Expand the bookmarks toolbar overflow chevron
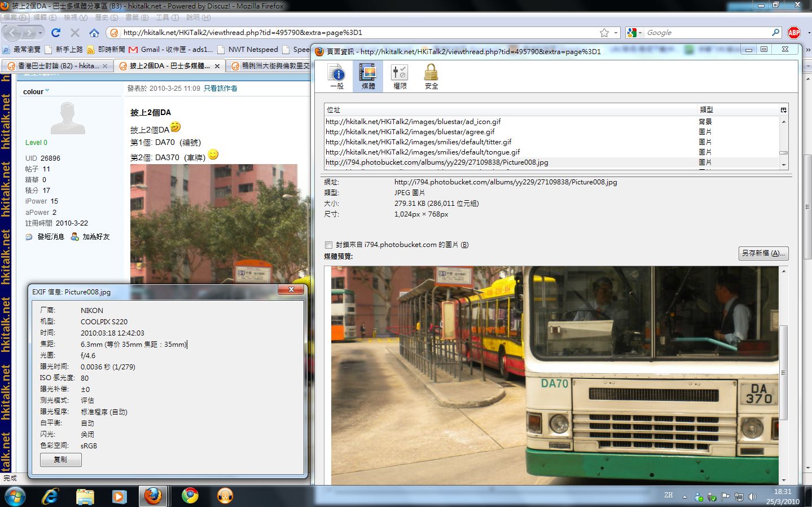This screenshot has width=812, height=507. tap(807, 50)
